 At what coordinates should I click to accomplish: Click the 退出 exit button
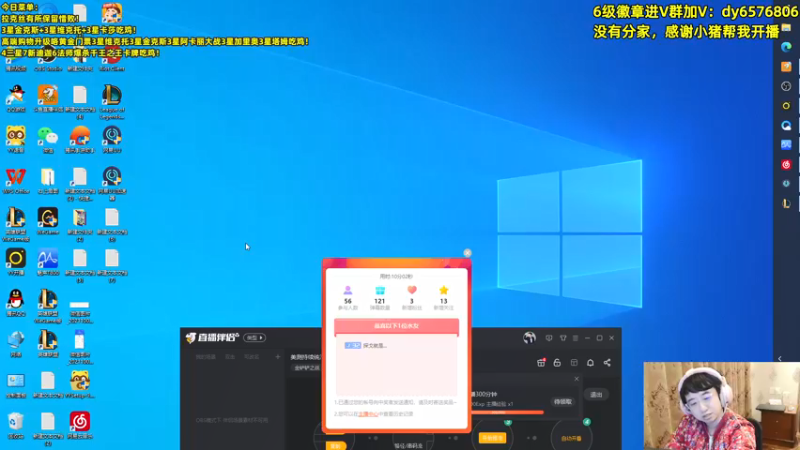596,394
